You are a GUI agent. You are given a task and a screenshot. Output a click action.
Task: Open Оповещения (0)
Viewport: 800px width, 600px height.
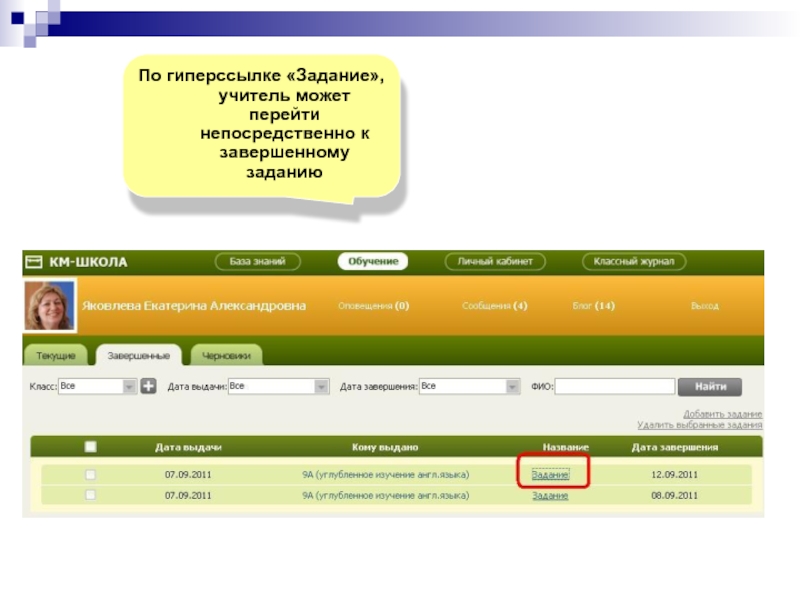(x=373, y=306)
